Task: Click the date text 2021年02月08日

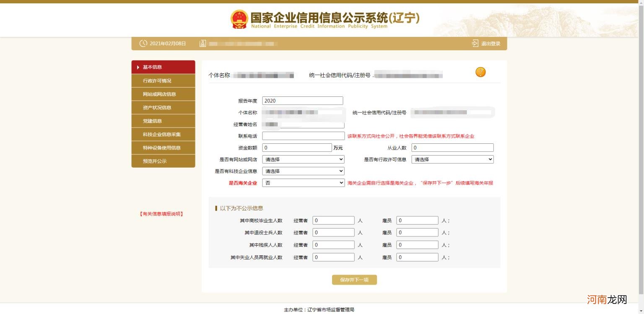Action: point(168,44)
